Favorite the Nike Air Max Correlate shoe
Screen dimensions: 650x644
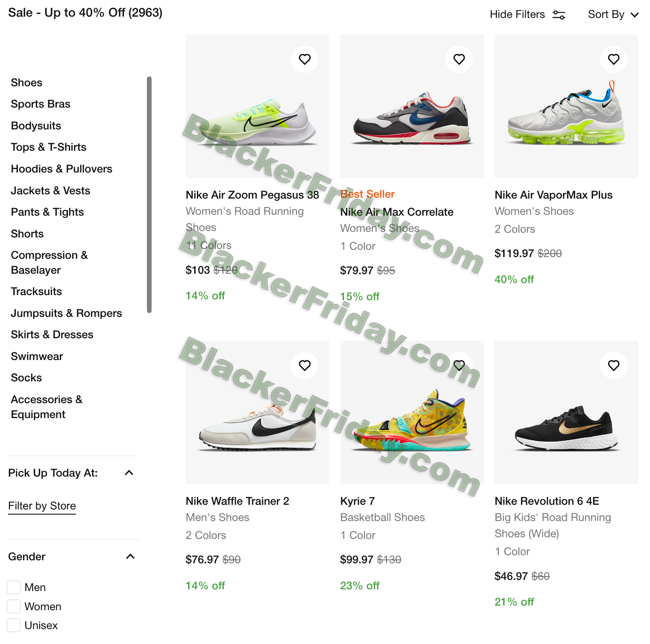pyautogui.click(x=459, y=59)
